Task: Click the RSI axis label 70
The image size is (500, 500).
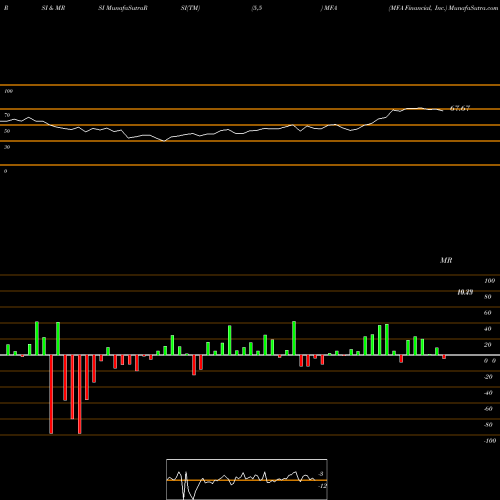Action: coord(7,115)
